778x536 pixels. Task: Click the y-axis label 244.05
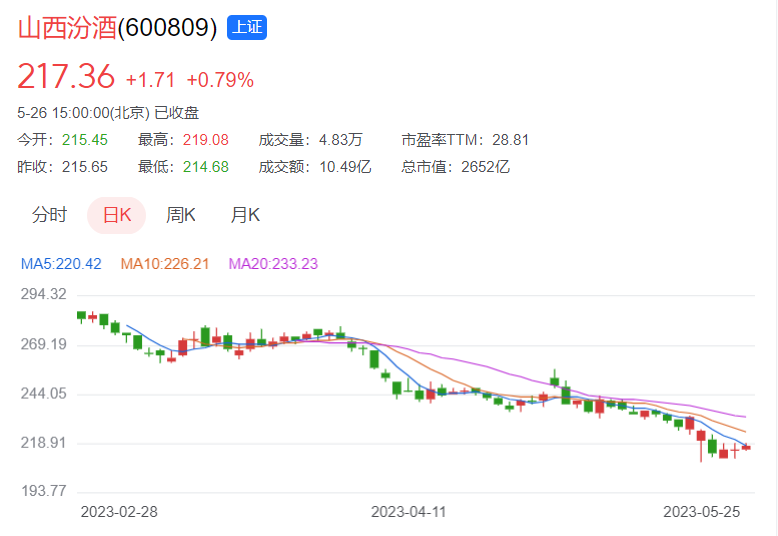[44, 394]
